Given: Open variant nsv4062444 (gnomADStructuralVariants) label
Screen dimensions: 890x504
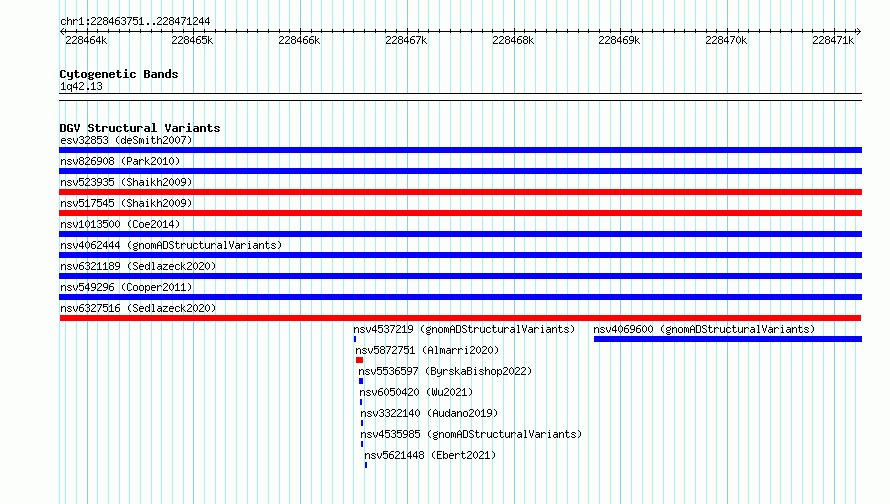Looking at the screenshot, I should pos(171,245).
